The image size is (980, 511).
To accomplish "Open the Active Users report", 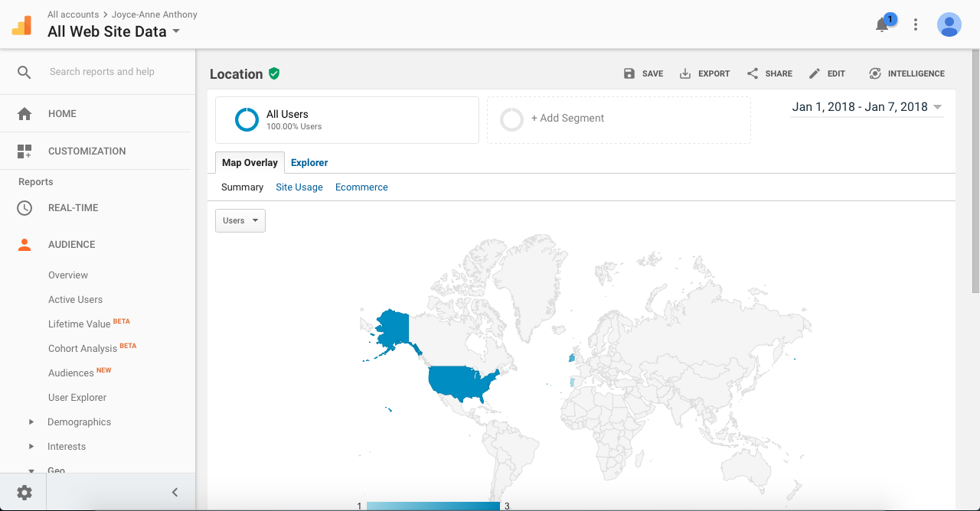I will coord(75,299).
